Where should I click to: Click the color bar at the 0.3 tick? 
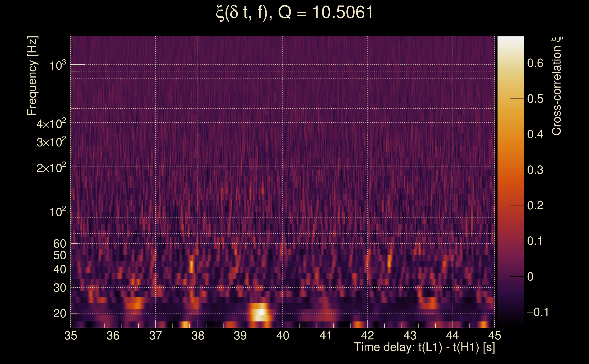(x=510, y=170)
